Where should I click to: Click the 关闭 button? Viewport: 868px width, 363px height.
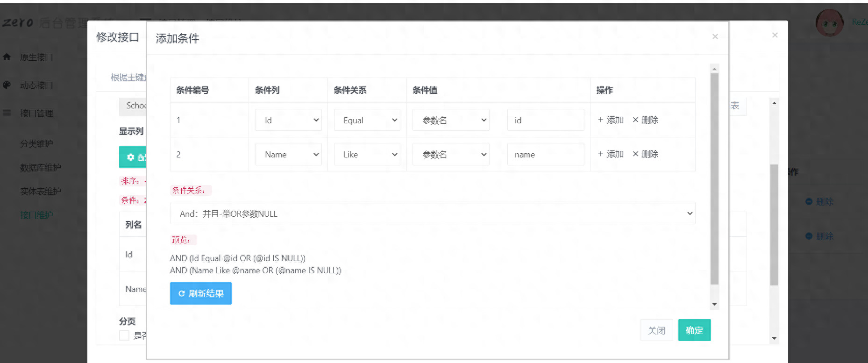(656, 330)
